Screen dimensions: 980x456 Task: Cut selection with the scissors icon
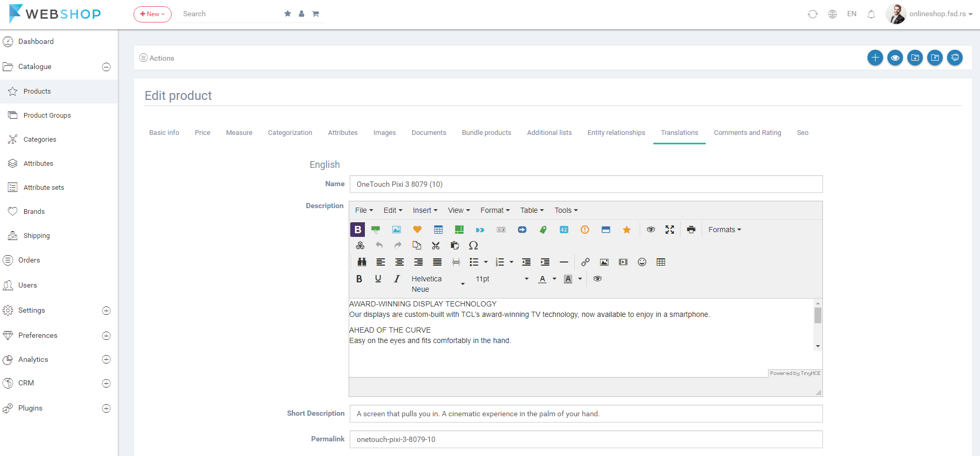[436, 245]
